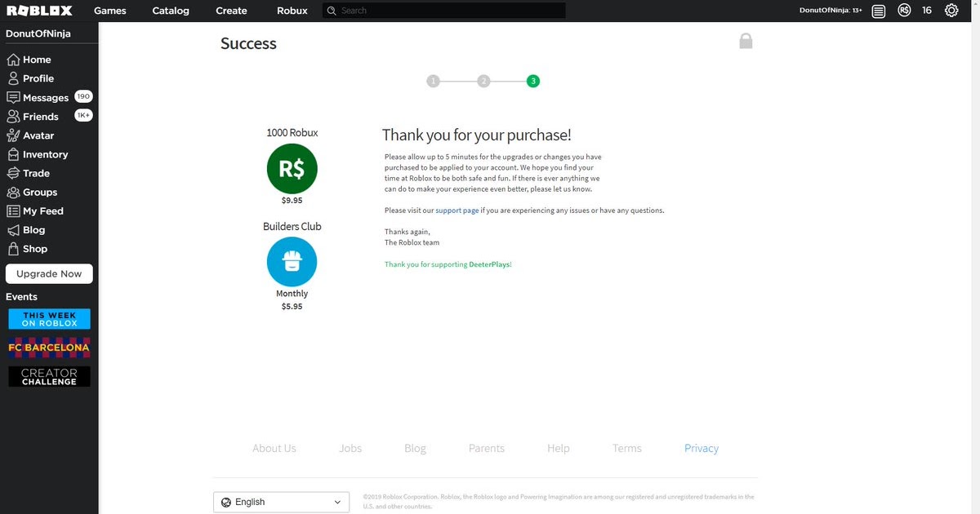Open the Home icon in sidebar

(x=13, y=60)
